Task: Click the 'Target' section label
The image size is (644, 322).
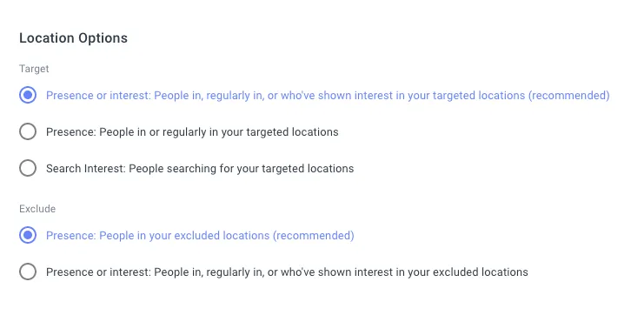Action: (x=34, y=69)
